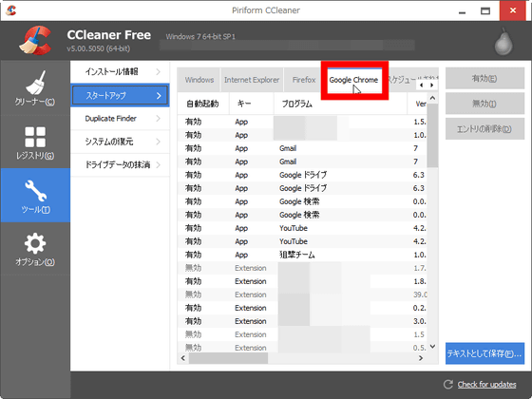Click the chevron beside インストール情報
This screenshot has width=532, height=399.
[x=159, y=72]
